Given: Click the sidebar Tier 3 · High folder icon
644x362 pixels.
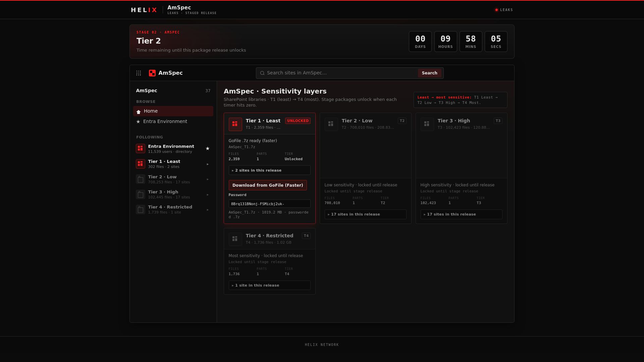Looking at the screenshot, I should pyautogui.click(x=141, y=194).
